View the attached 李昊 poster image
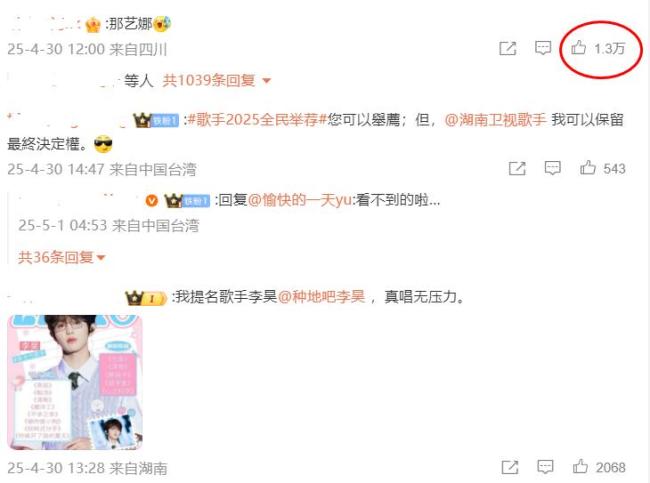Viewport: 650px width, 483px height. point(75,382)
